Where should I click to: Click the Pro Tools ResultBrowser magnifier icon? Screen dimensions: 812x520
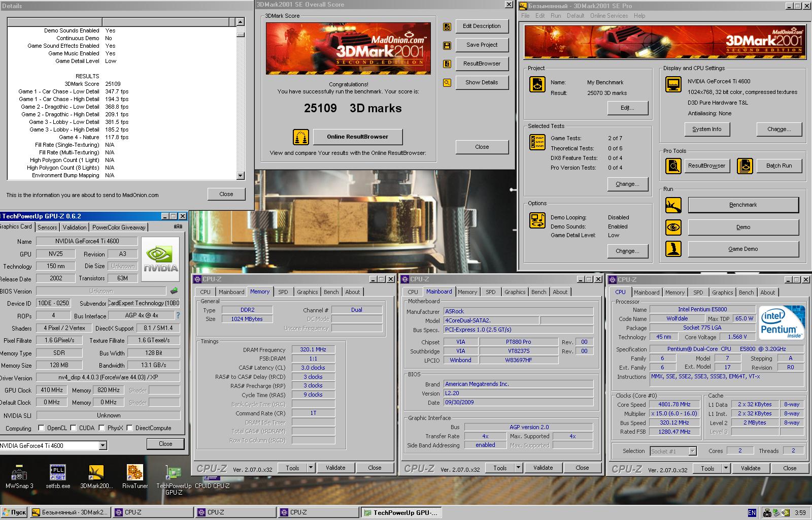coord(673,166)
